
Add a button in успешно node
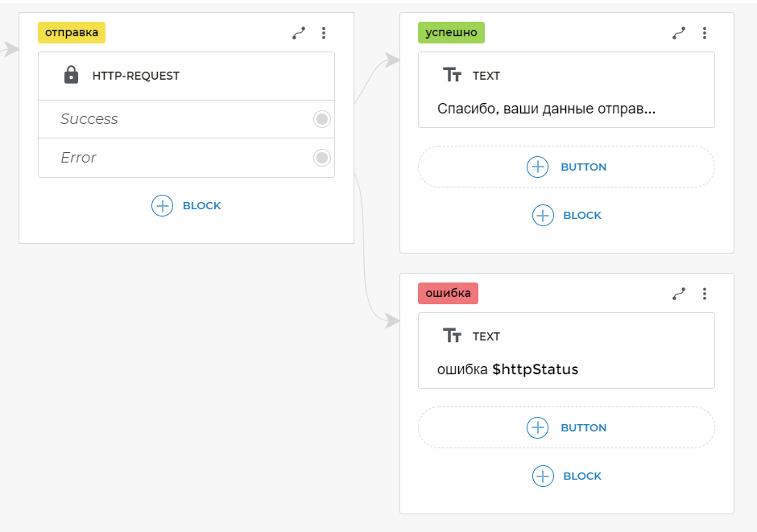coord(566,167)
